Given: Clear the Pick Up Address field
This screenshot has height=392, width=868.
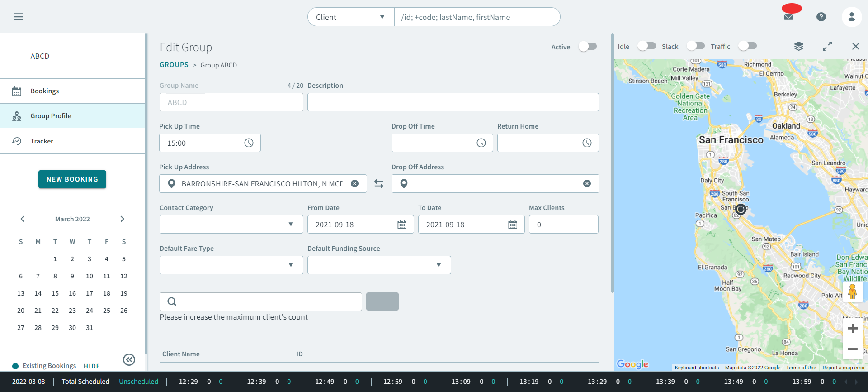Looking at the screenshot, I should pos(355,184).
